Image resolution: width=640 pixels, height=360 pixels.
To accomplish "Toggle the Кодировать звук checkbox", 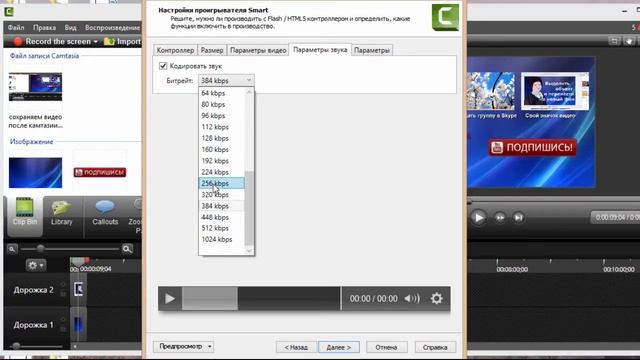I will 163,66.
